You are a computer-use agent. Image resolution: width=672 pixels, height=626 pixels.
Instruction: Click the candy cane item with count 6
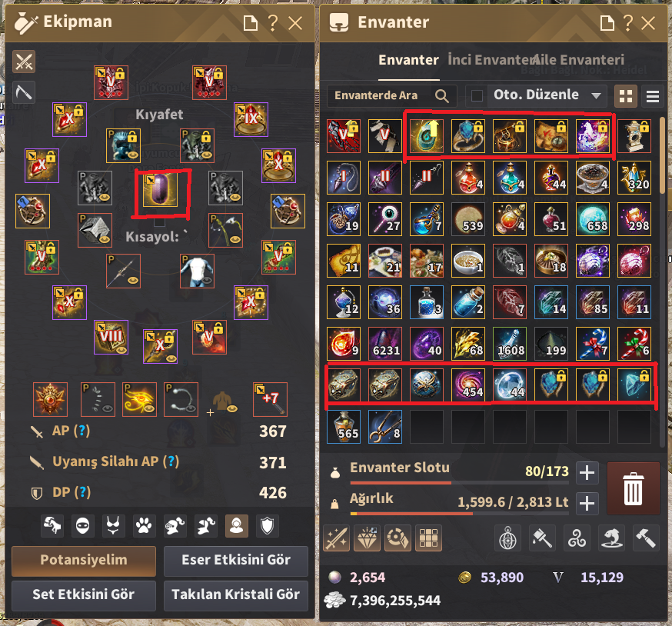(x=634, y=343)
